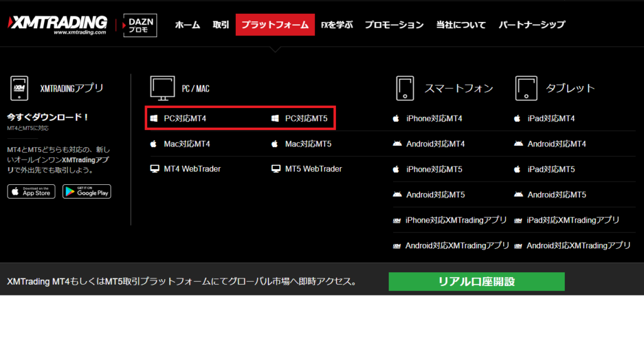Screen dimensions: 644x352
Task: Open the Mac対応MT5 link
Action: pyautogui.click(x=308, y=144)
